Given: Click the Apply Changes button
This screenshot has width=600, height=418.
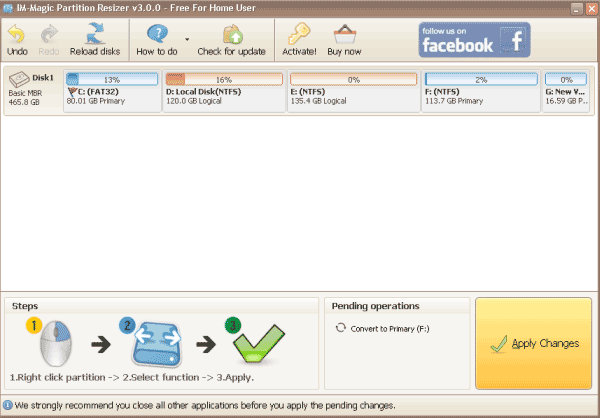Looking at the screenshot, I should point(533,343).
